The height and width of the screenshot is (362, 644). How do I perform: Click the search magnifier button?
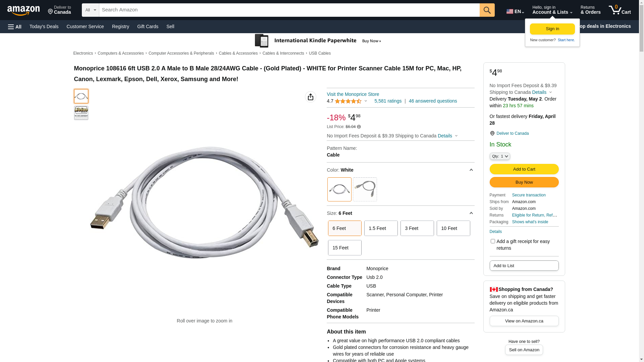click(487, 10)
